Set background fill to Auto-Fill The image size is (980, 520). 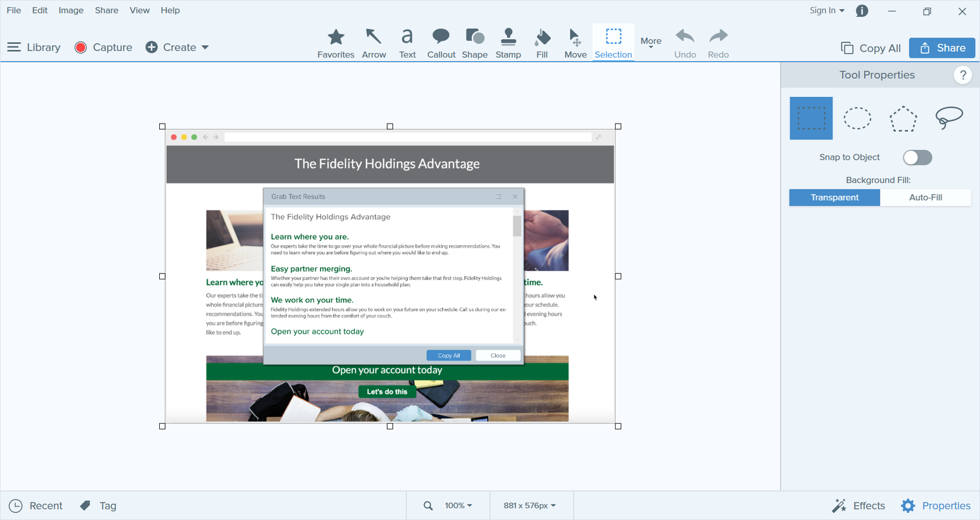click(925, 197)
